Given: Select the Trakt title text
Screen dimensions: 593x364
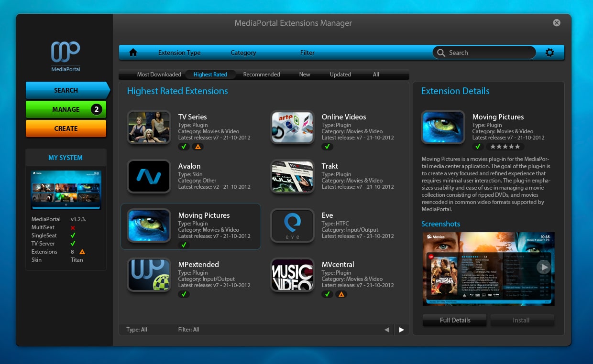Looking at the screenshot, I should coord(330,166).
